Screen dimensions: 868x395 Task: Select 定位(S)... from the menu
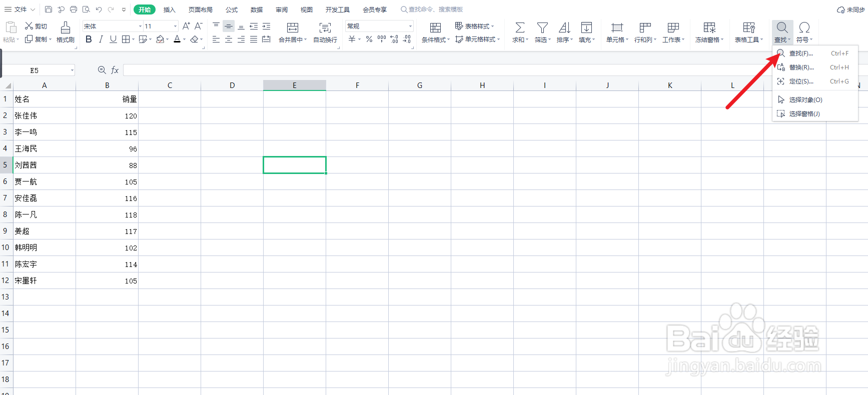pyautogui.click(x=815, y=81)
